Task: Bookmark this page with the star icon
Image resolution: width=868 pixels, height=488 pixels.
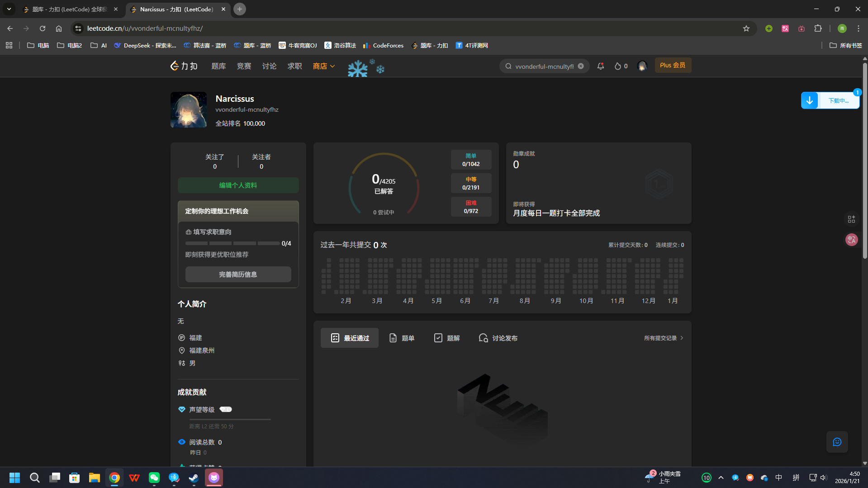Action: pos(746,28)
